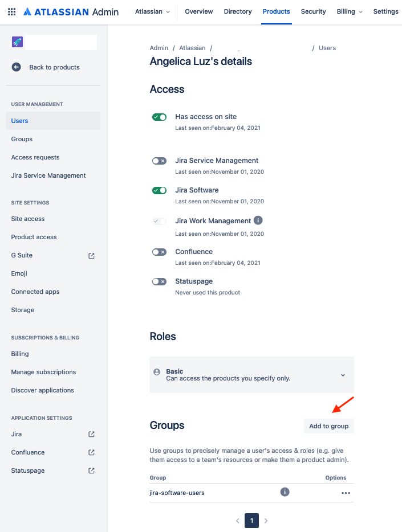
Task: Click the back arrow on Back to products
Action: [x=16, y=67]
